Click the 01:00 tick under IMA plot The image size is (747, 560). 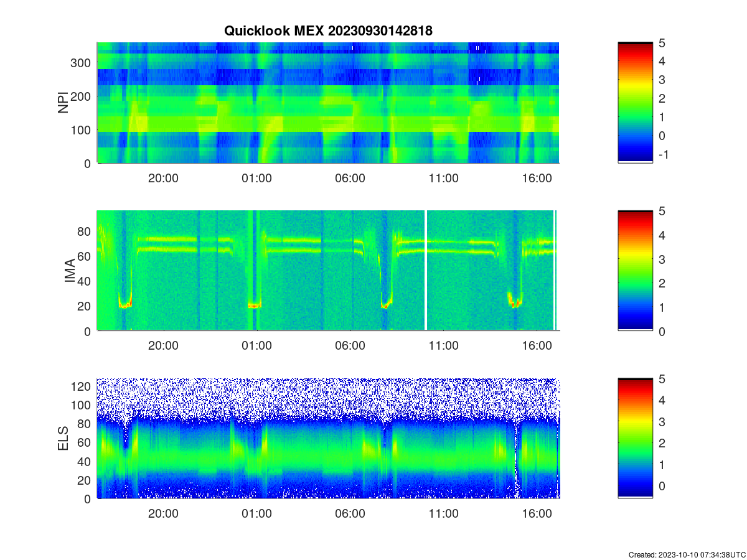tap(256, 346)
